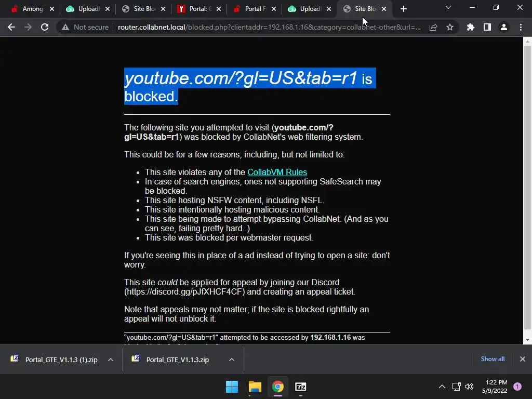Click Show all downloads

click(x=493, y=359)
